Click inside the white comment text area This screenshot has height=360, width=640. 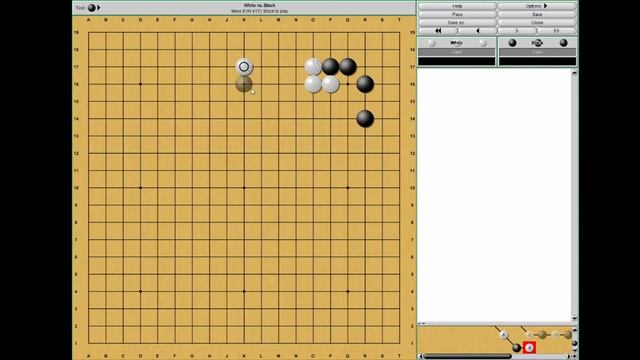point(494,195)
